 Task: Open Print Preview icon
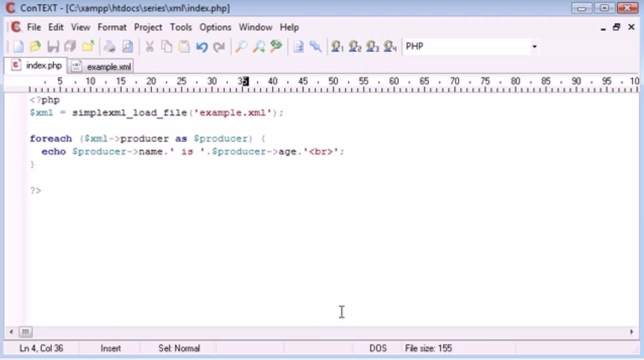[x=128, y=46]
